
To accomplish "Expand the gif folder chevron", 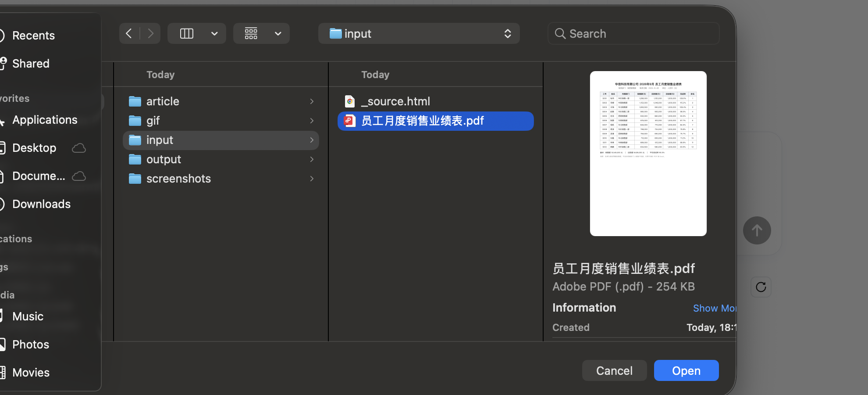I will click(x=312, y=121).
